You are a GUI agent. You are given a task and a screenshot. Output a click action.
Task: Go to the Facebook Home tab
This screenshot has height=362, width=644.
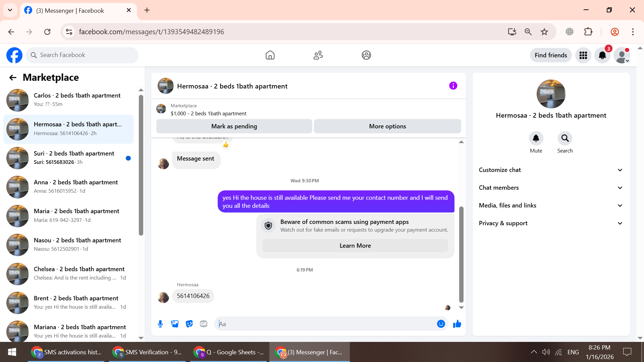[270, 55]
